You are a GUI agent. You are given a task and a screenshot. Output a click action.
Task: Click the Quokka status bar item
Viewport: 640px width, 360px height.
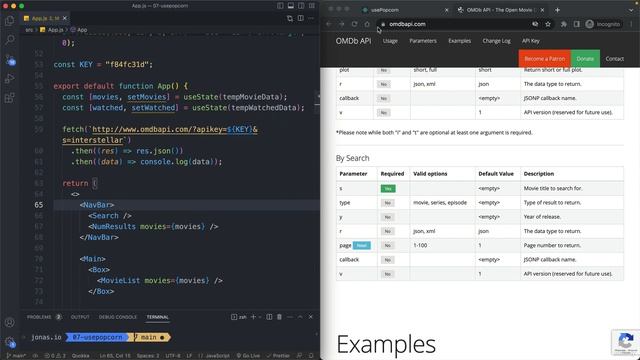[80, 356]
